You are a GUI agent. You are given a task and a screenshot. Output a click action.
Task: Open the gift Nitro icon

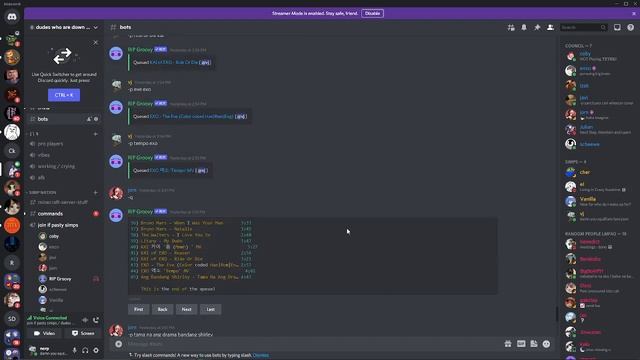coord(508,344)
